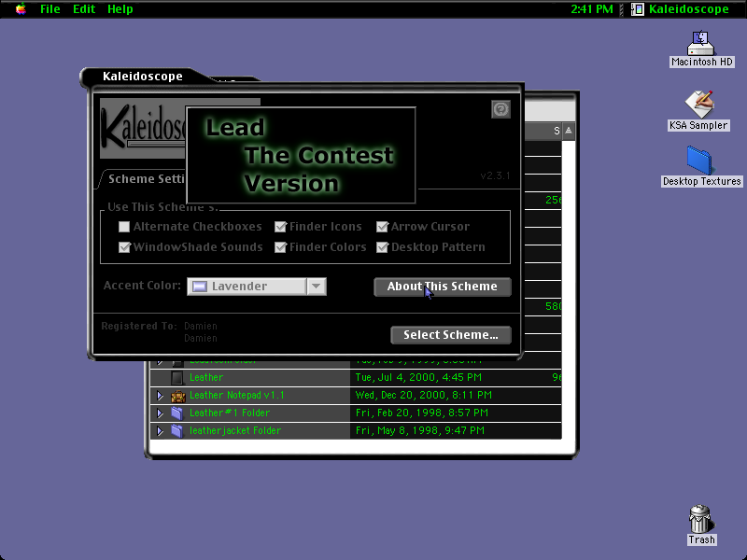Open the Apple menu
747x560 pixels.
pyautogui.click(x=21, y=8)
